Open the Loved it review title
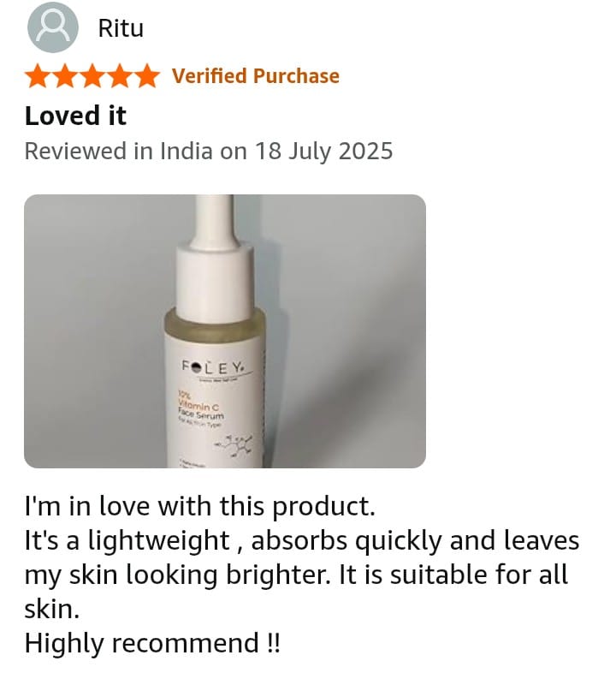616x673 pixels. tap(75, 116)
